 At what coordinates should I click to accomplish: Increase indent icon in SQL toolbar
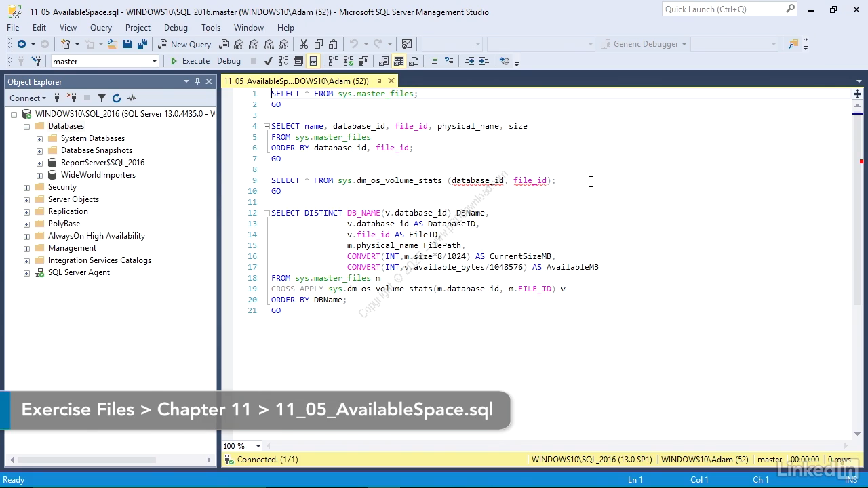(x=484, y=61)
